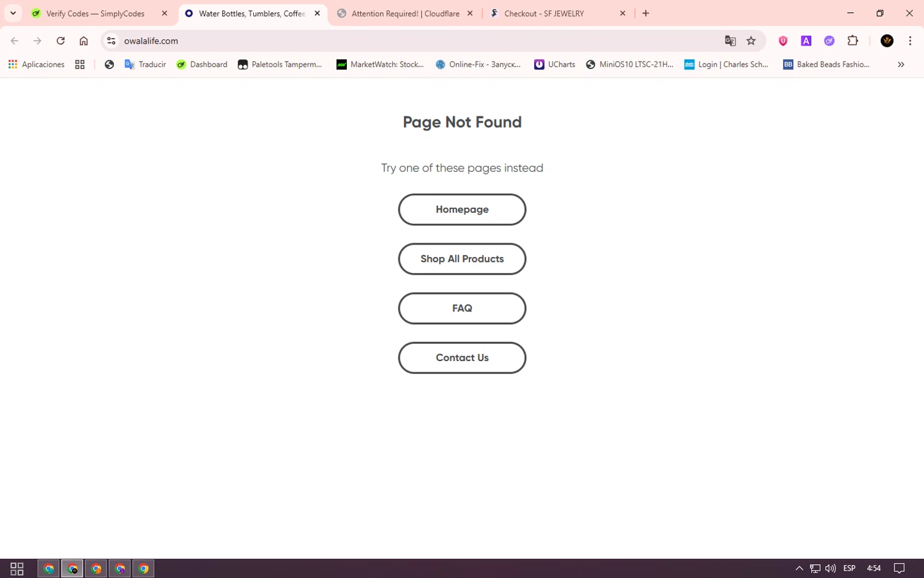Click the Contact Us button
The width and height of the screenshot is (924, 578).
(x=462, y=357)
